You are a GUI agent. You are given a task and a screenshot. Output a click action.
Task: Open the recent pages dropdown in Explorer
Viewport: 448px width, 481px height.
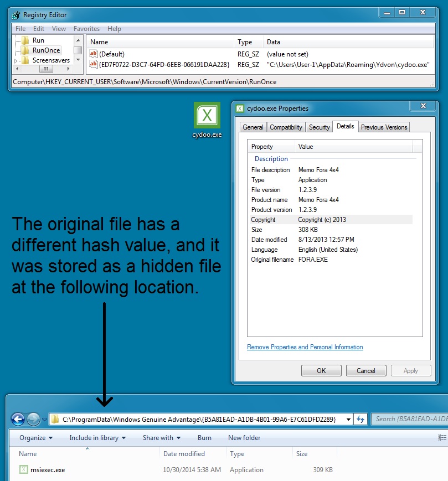pos(44,420)
